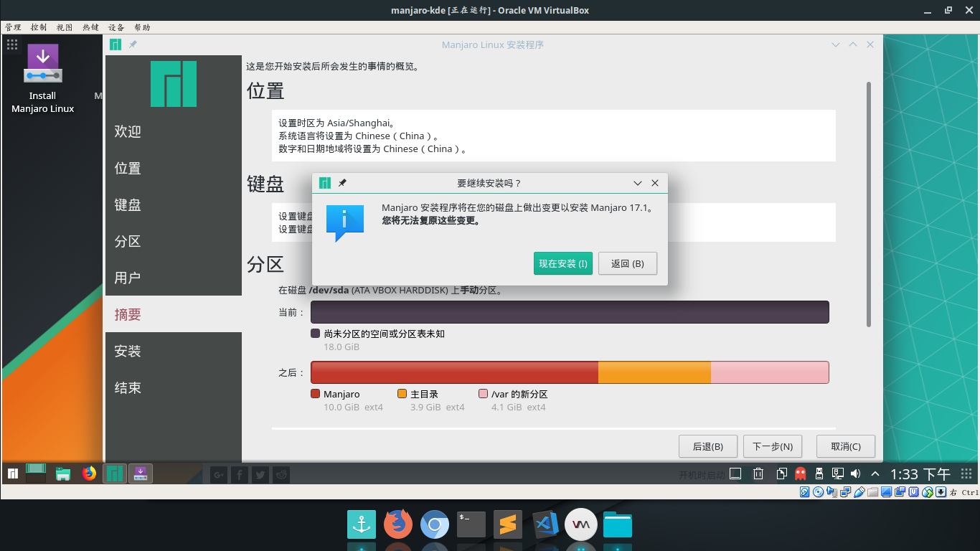Image resolution: width=980 pixels, height=551 pixels.
Task: Pin the Manjaro installer window
Action: [x=133, y=44]
